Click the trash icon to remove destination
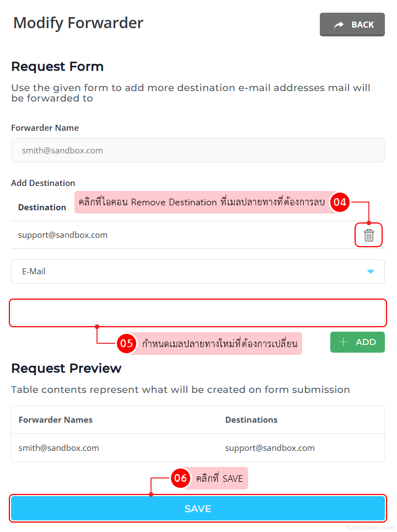 click(369, 236)
